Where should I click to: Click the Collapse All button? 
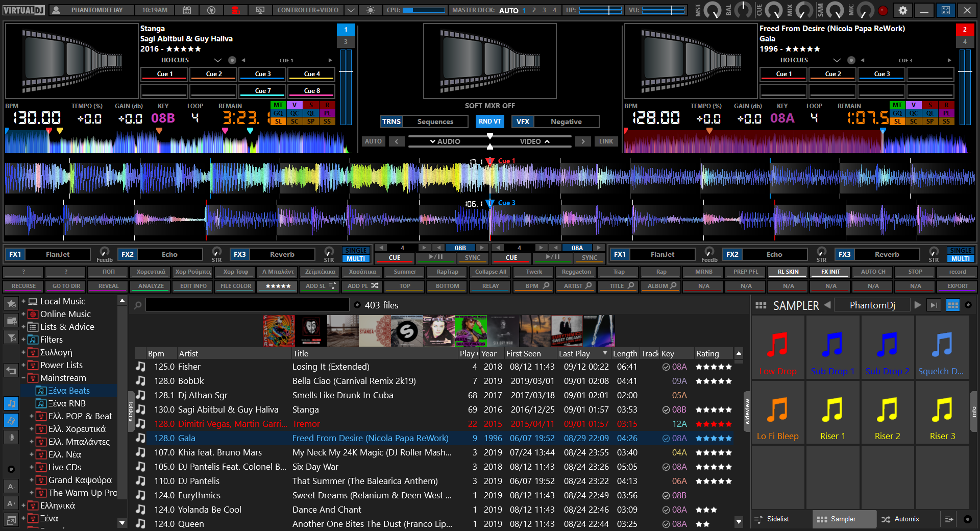(490, 272)
